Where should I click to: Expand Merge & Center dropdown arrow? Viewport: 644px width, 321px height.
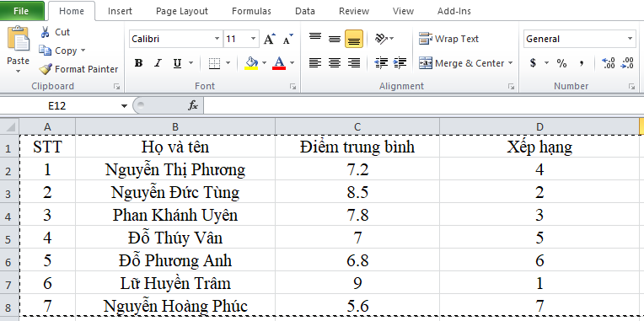click(510, 63)
